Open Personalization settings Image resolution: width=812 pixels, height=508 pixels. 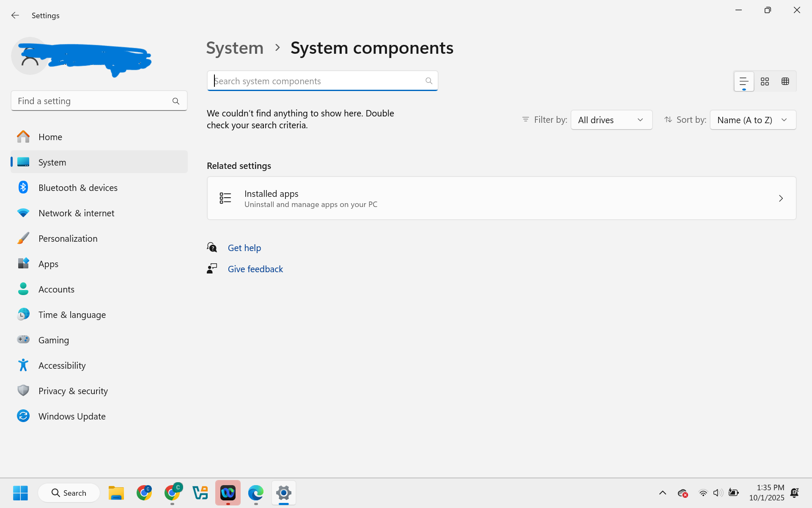pyautogui.click(x=68, y=238)
